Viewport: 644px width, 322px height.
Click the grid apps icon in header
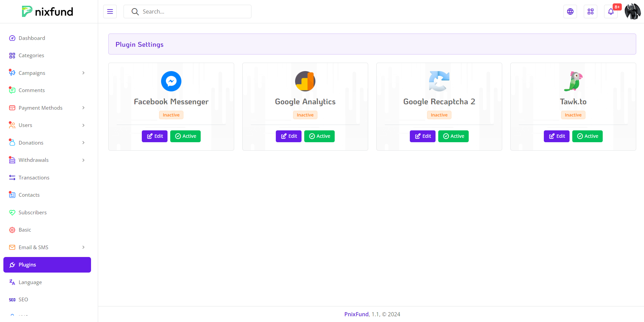[591, 12]
